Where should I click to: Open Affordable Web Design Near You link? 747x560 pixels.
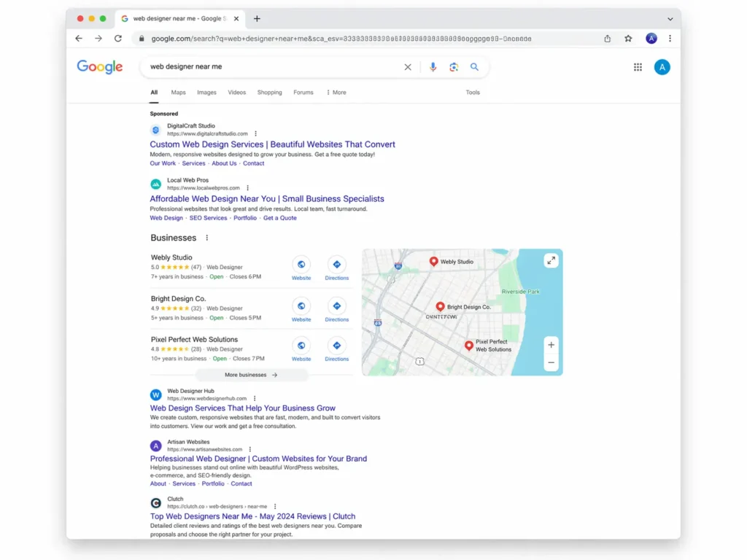click(267, 198)
